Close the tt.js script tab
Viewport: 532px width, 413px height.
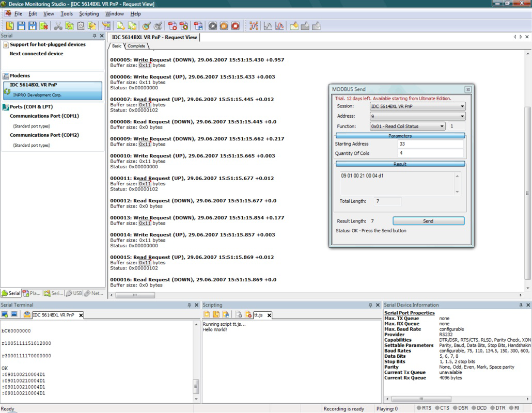269,315
